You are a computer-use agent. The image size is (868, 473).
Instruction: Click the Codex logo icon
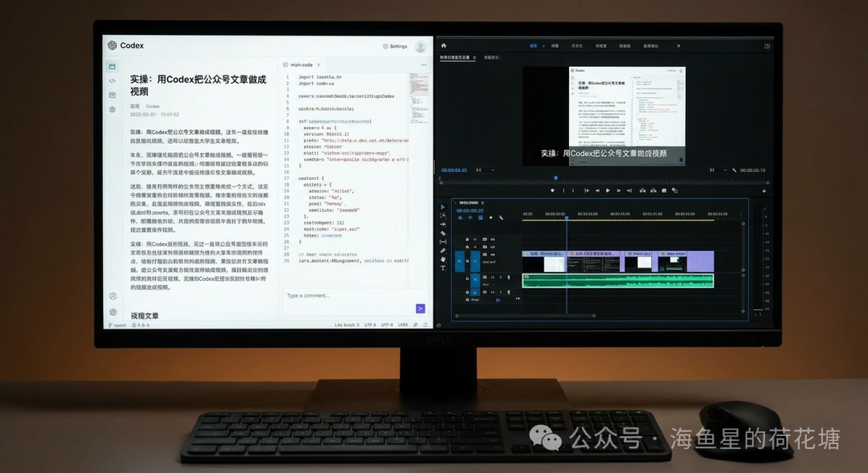113,45
